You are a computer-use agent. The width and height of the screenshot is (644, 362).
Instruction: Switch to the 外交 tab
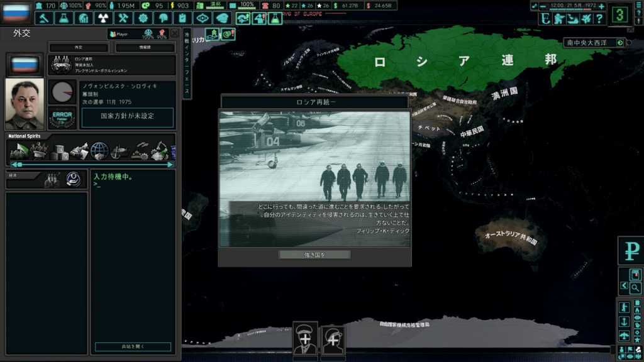coord(79,48)
